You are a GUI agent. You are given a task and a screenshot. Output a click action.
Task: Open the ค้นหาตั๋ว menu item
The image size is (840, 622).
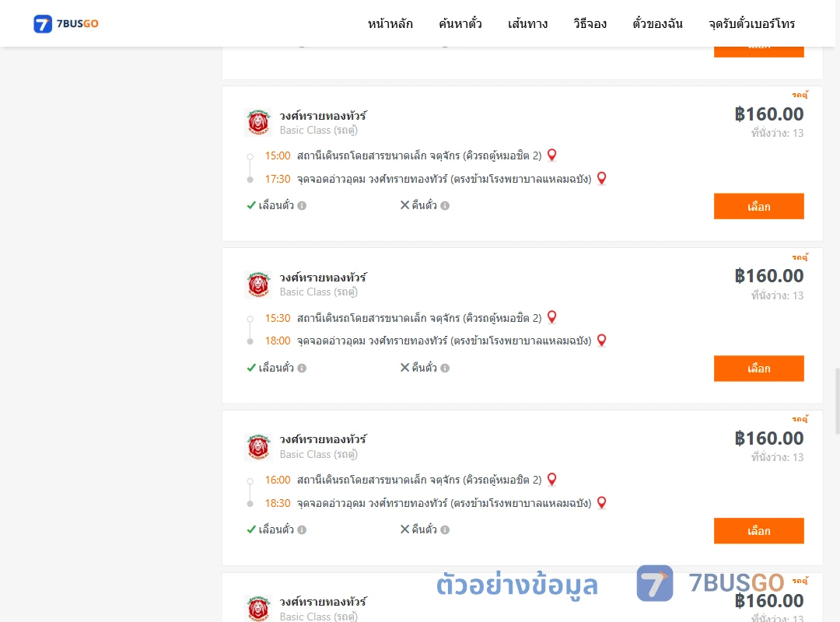tap(460, 23)
